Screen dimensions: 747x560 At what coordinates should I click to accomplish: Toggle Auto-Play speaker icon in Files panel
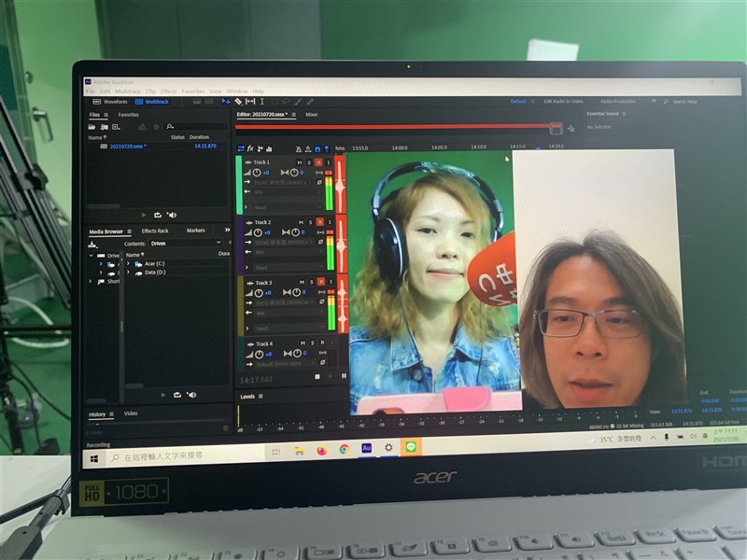[x=172, y=216]
